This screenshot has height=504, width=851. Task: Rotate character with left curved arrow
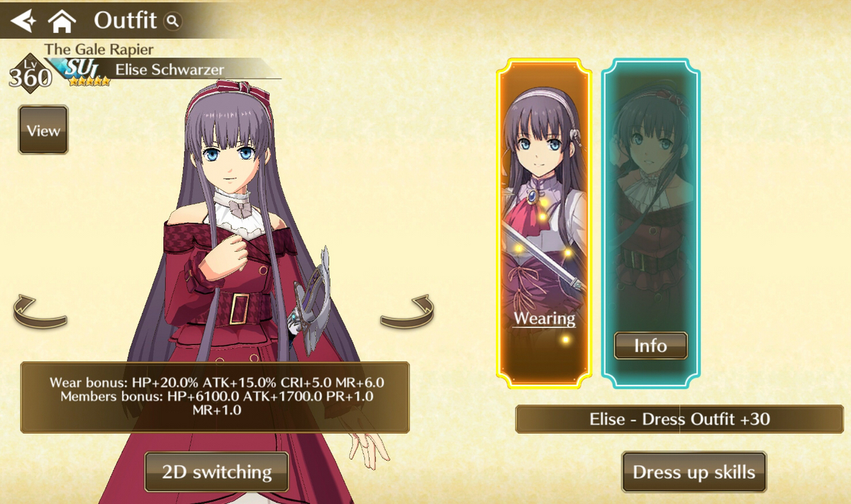coord(40,313)
